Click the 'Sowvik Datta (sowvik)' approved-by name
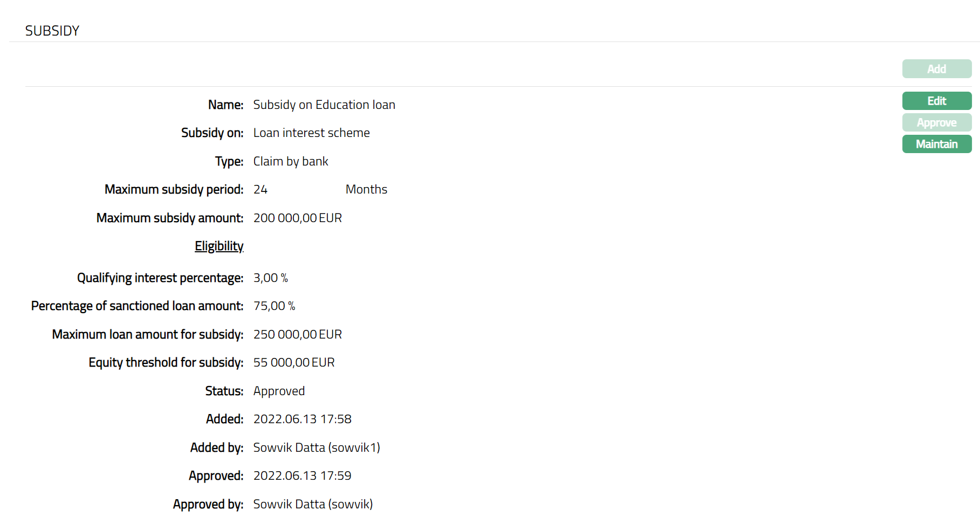 [x=313, y=504]
